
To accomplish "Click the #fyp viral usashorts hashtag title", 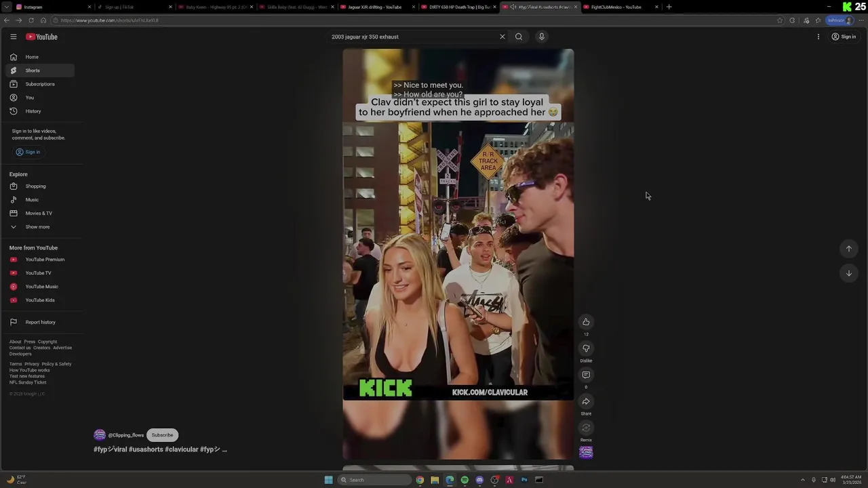I will click(160, 449).
